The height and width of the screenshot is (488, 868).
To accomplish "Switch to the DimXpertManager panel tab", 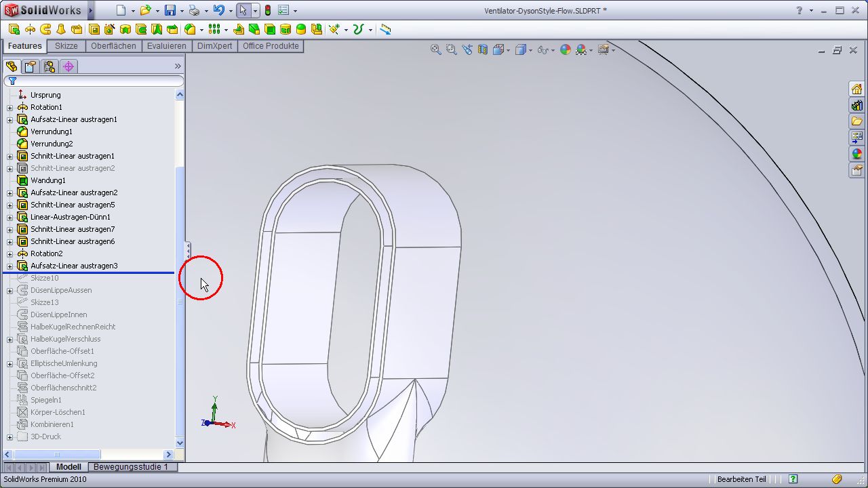I will tap(68, 66).
